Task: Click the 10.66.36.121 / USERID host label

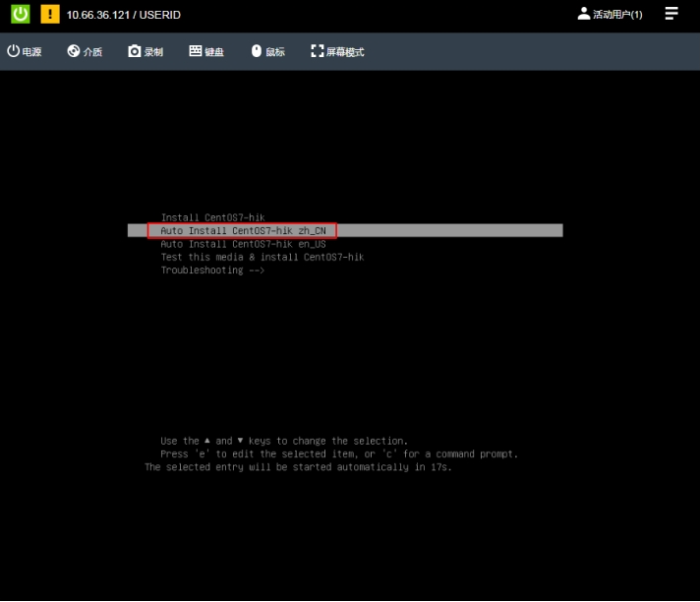Action: click(124, 15)
